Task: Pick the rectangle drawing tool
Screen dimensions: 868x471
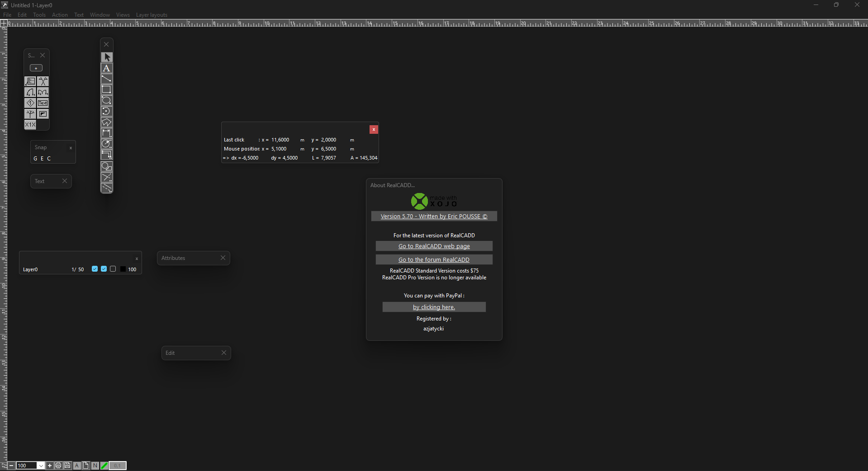Action: click(x=106, y=89)
